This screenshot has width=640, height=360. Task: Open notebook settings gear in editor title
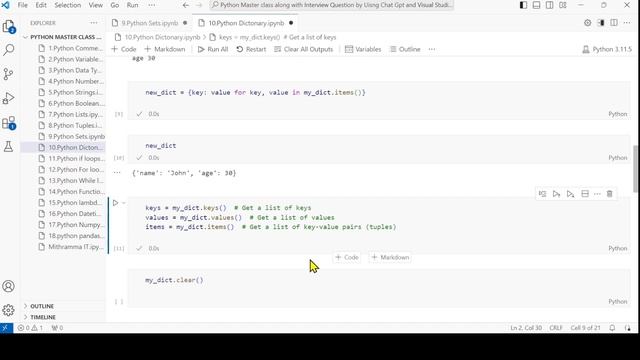pyautogui.click(x=587, y=23)
